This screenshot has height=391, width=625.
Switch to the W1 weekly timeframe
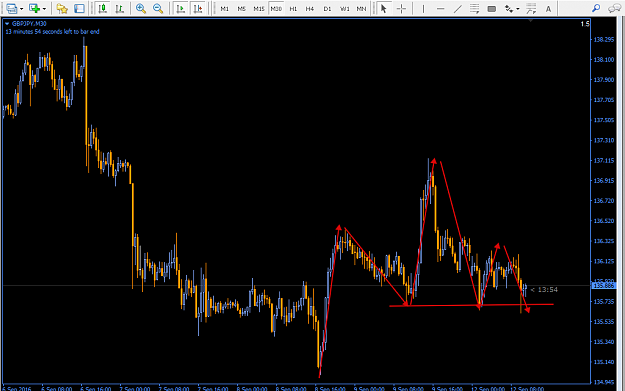tap(344, 9)
